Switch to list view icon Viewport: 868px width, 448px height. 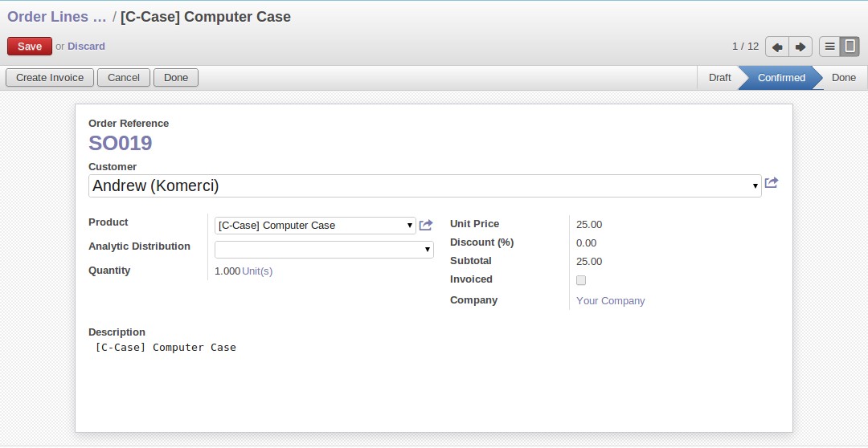click(829, 47)
